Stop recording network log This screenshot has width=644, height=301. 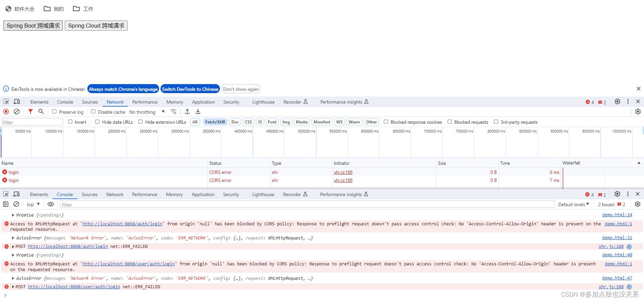[6, 112]
